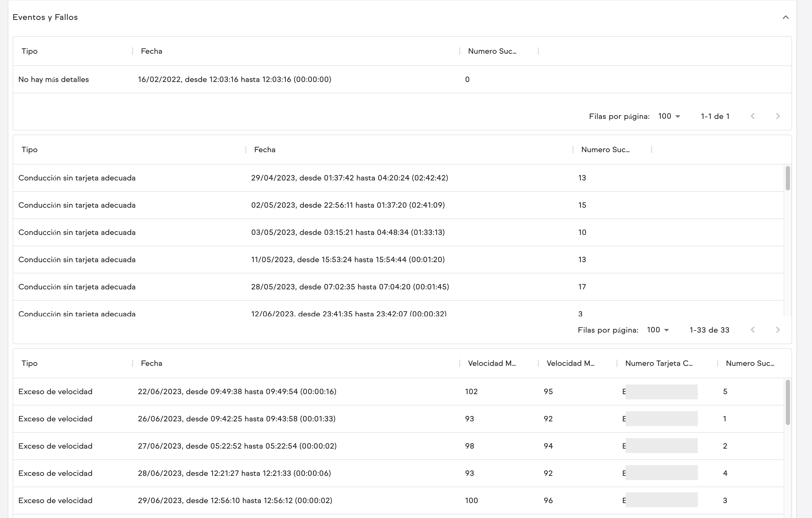Viewport: 812px width, 518px height.
Task: Go to previous page in first table
Action: click(x=753, y=116)
